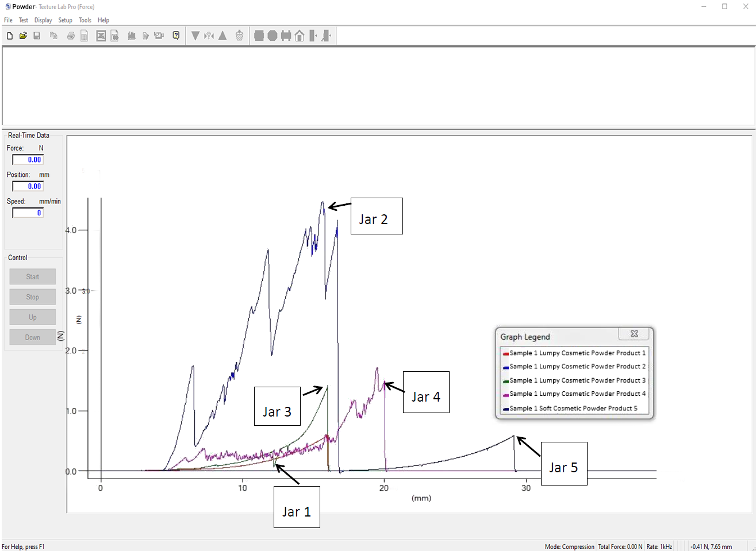This screenshot has width=756, height=551.
Task: Click the notes page icon
Action: [x=145, y=36]
